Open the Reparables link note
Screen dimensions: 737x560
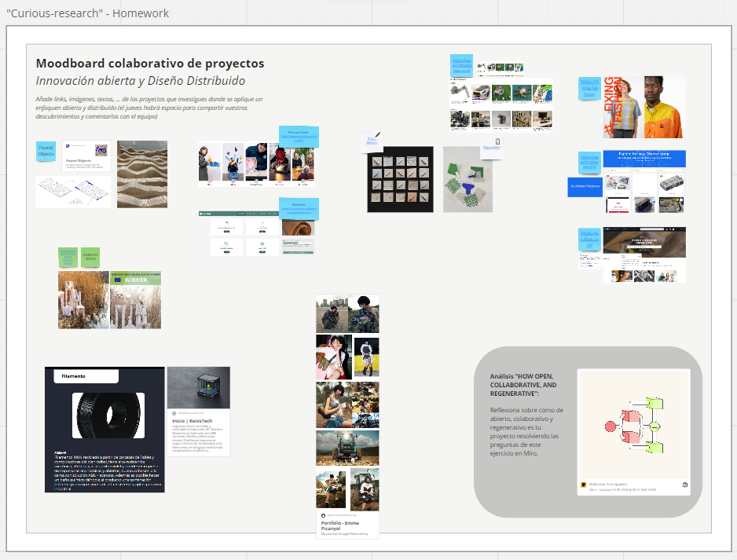pos(492,148)
